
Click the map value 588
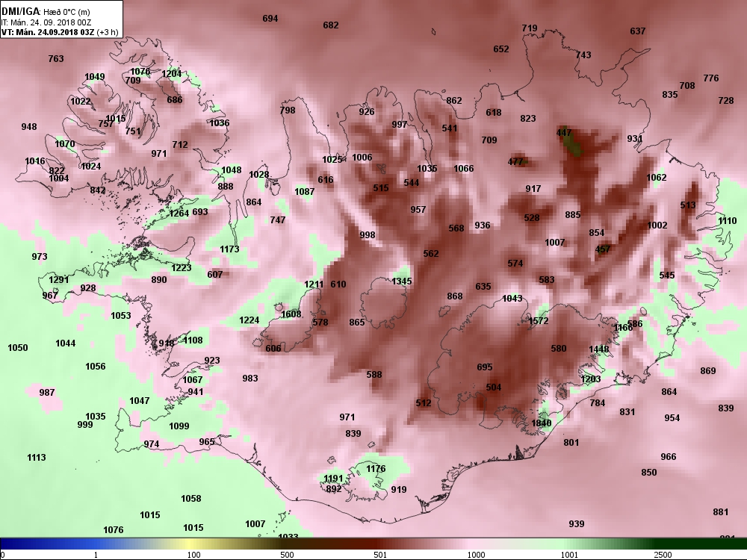pos(374,375)
